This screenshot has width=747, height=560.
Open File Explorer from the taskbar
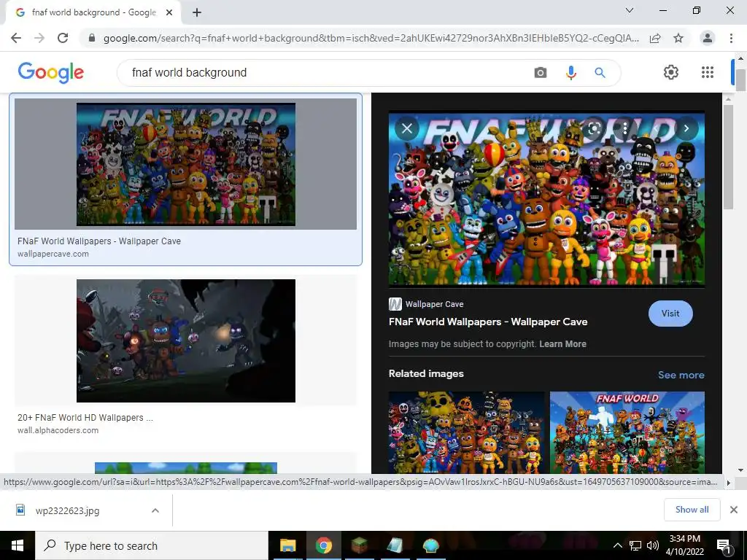pos(287,545)
